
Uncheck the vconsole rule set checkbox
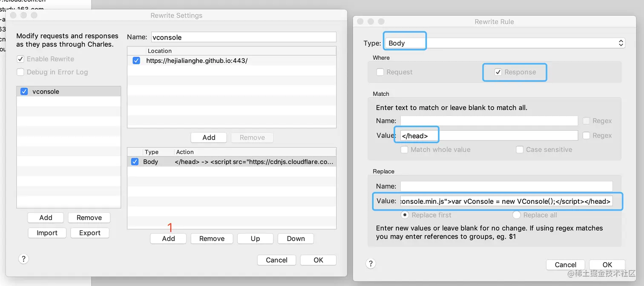tap(24, 91)
